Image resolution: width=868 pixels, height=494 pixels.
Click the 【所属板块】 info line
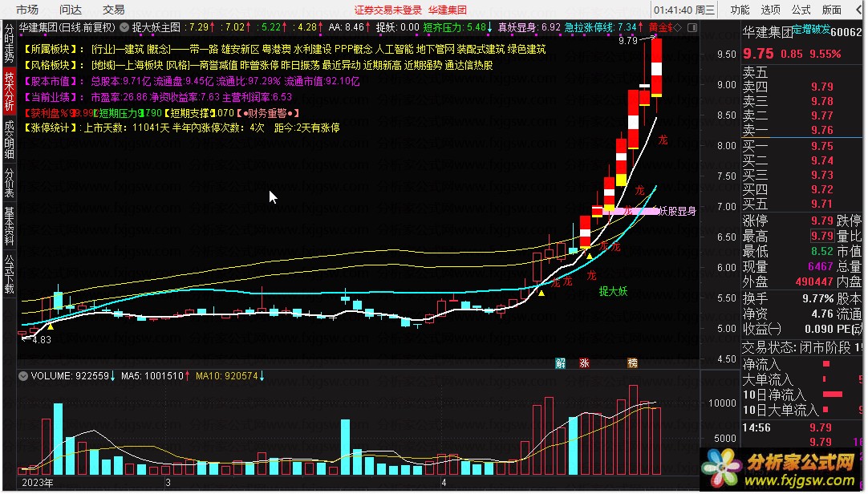tap(284, 50)
